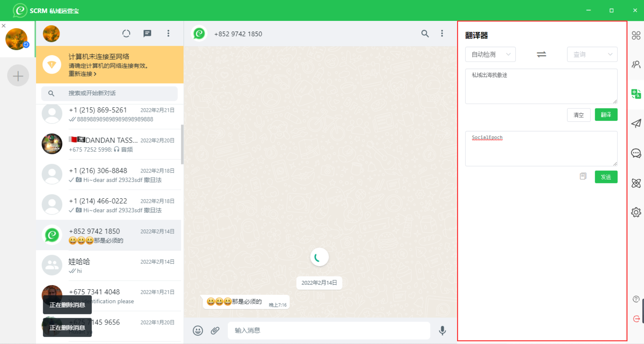Swap source and target languages

coord(541,54)
